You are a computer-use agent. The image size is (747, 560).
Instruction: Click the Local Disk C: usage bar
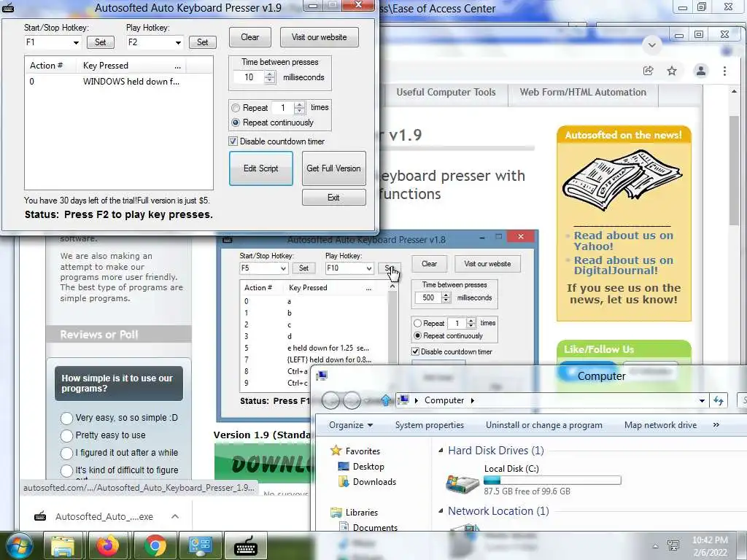tap(553, 480)
